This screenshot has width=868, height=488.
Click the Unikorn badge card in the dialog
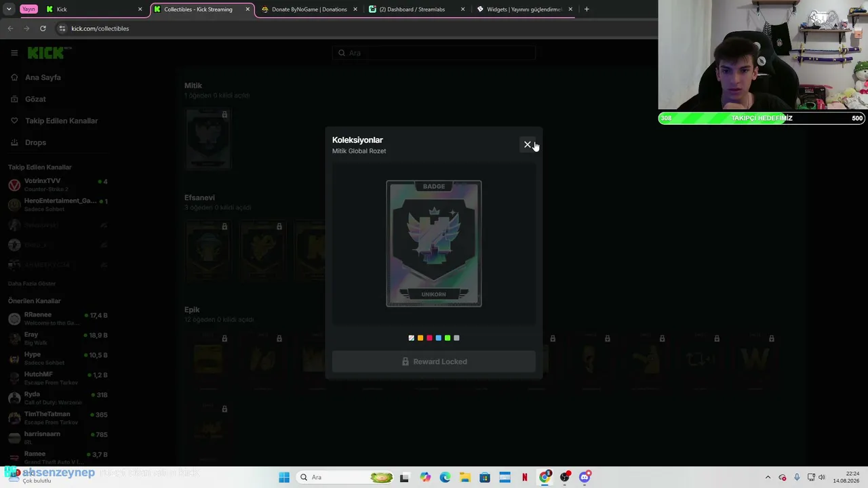434,243
